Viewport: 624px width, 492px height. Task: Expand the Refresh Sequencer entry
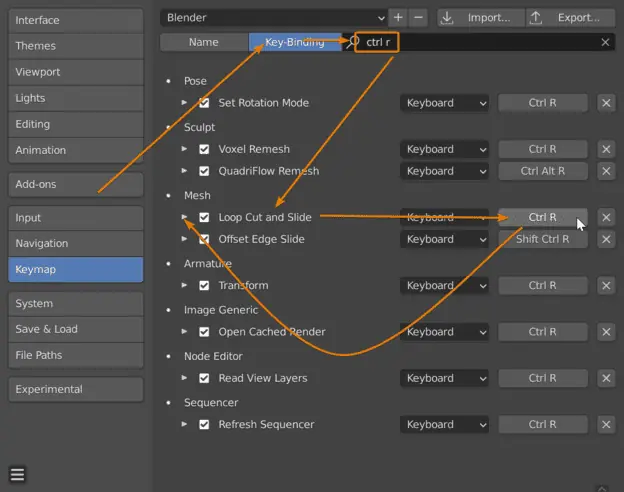pos(184,424)
